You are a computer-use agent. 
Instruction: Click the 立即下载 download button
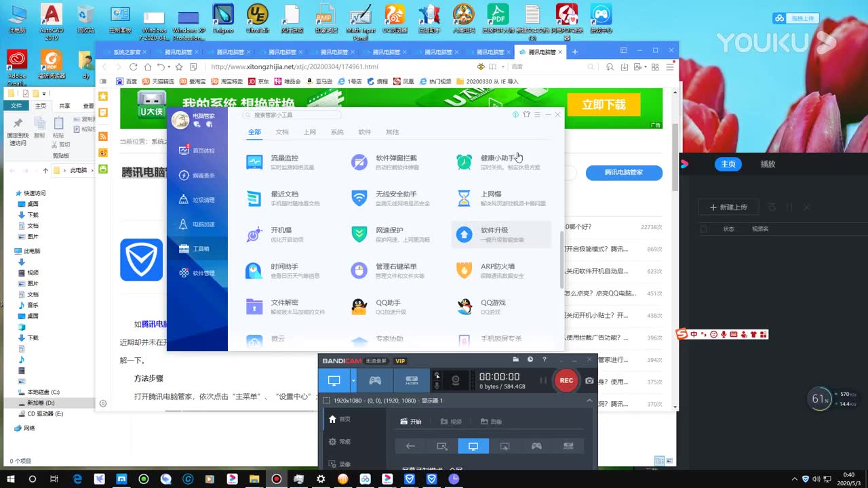pos(604,105)
